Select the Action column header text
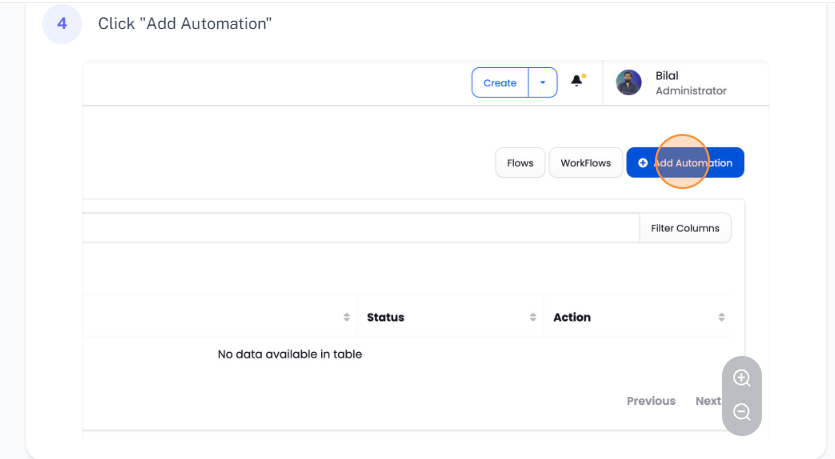This screenshot has height=459, width=835. [572, 317]
